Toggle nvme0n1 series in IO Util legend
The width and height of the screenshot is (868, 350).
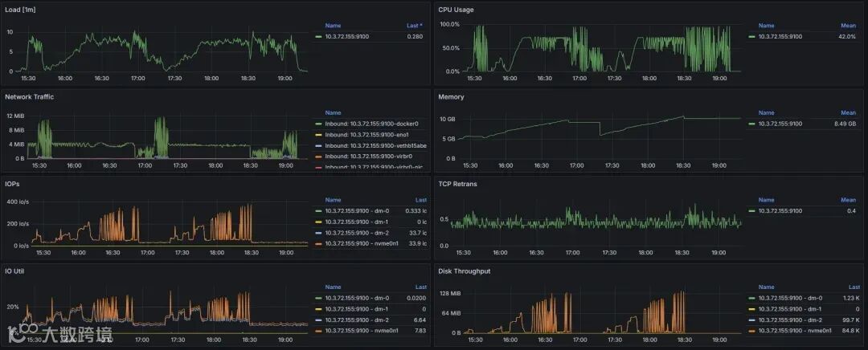[361, 331]
